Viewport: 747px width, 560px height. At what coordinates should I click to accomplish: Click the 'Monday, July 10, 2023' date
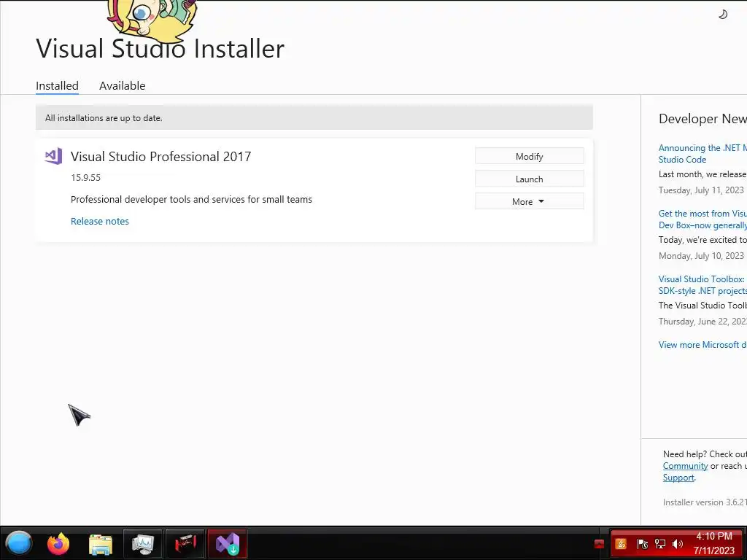[x=701, y=256]
